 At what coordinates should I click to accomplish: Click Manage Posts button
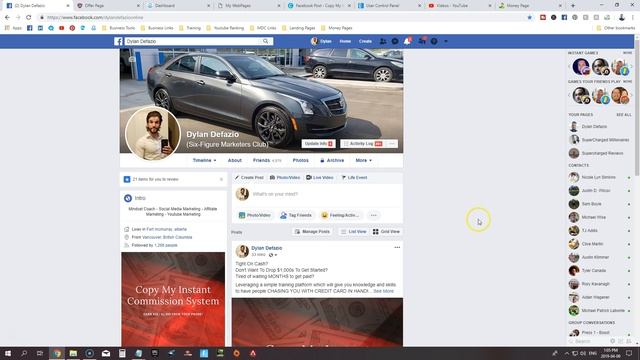312,231
